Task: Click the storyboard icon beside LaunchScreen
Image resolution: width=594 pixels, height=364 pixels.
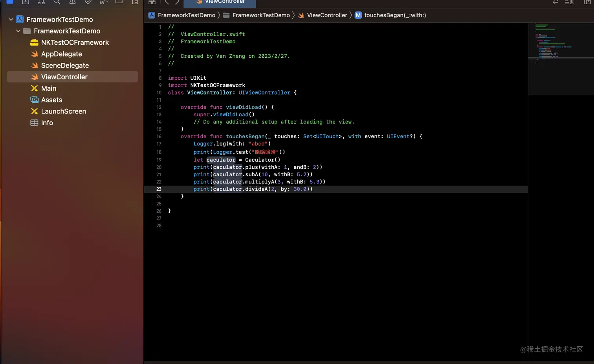Action: [x=35, y=111]
